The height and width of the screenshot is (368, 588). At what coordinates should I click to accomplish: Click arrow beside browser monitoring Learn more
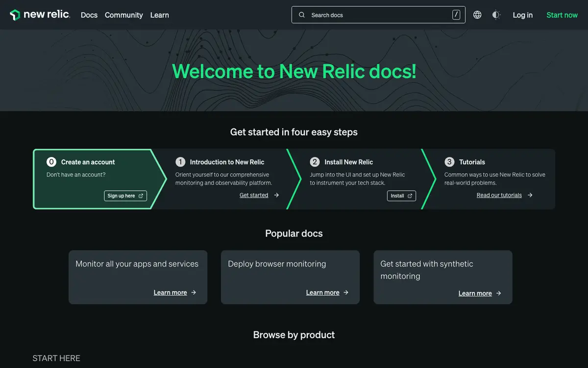(x=346, y=292)
